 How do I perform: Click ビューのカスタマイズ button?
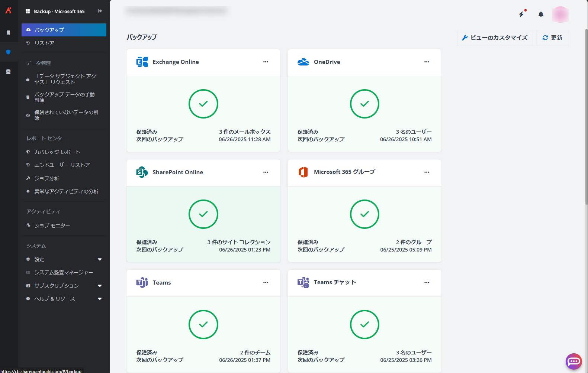pos(495,38)
